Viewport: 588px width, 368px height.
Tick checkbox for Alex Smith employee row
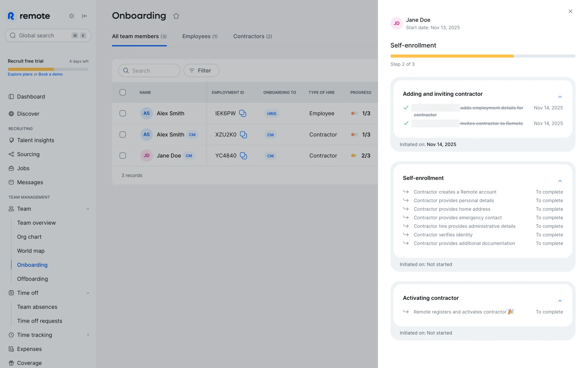[x=123, y=113]
